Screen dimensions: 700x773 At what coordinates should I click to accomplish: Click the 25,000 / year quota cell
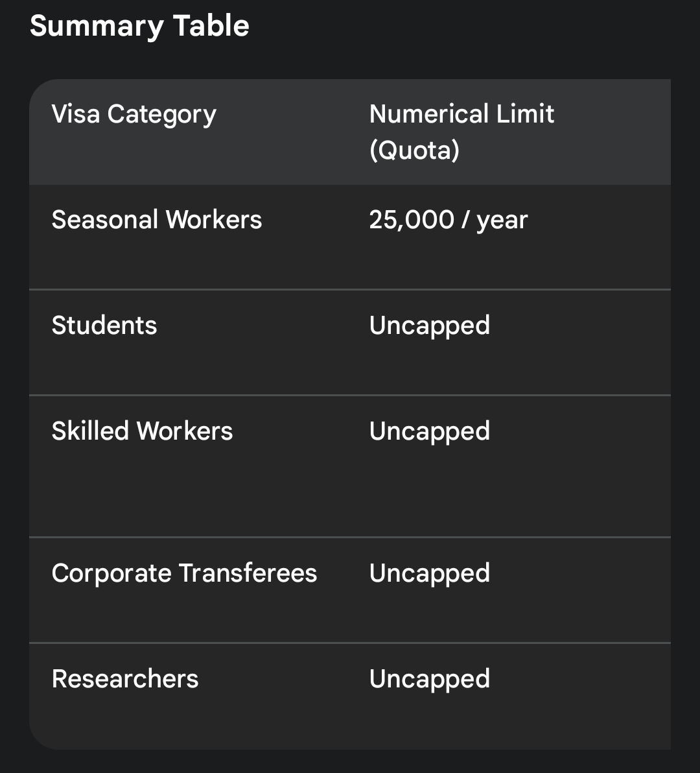pos(449,220)
